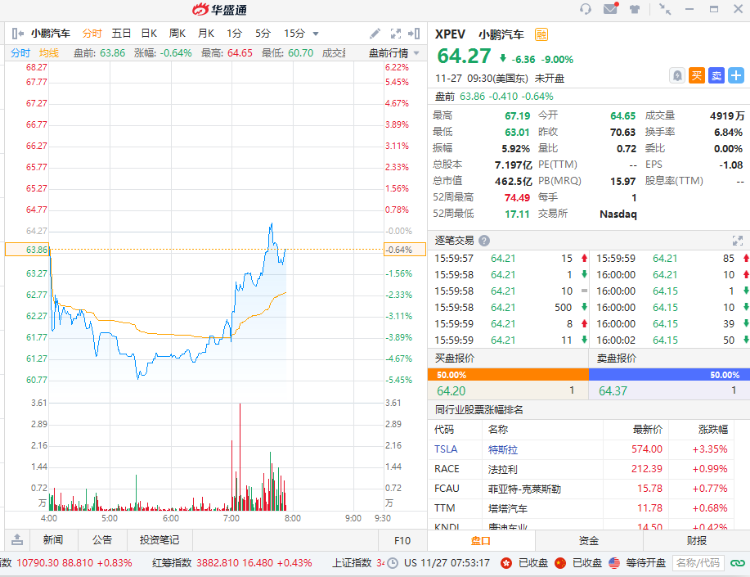This screenshot has width=750, height=577.
Task: Open 特斯拉 stock link
Action: [503, 449]
